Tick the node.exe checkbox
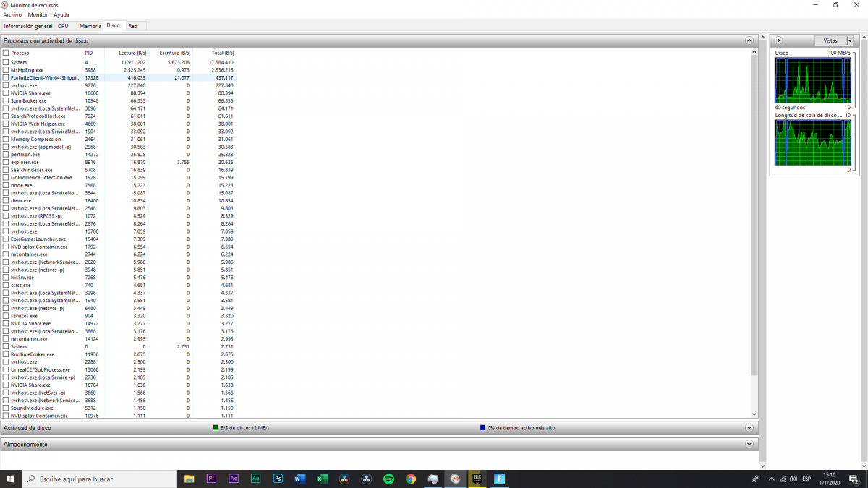The height and width of the screenshot is (488, 868). 6,185
